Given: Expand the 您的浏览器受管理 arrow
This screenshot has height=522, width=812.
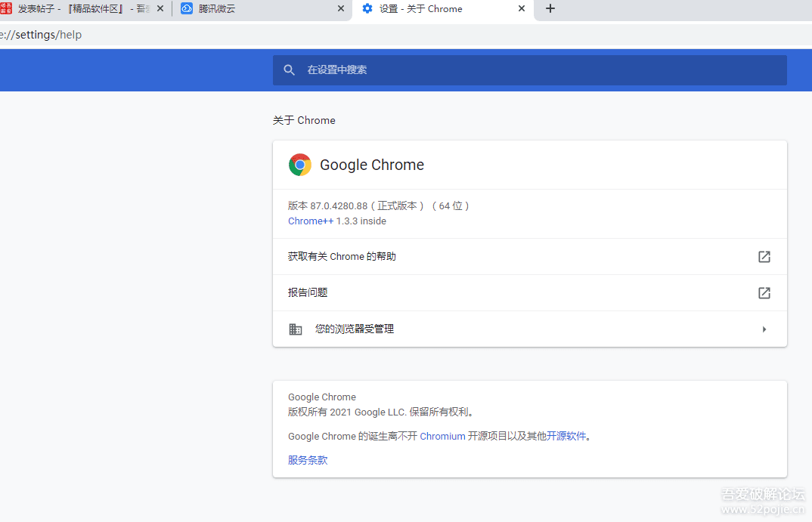Looking at the screenshot, I should tap(764, 329).
